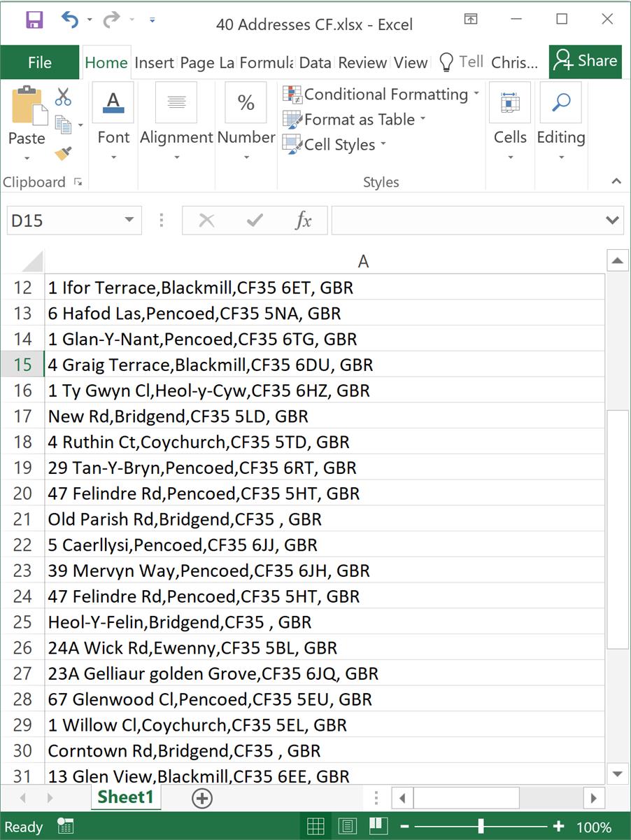Add a new sheet with plus
Image resolution: width=631 pixels, height=840 pixels.
202,798
